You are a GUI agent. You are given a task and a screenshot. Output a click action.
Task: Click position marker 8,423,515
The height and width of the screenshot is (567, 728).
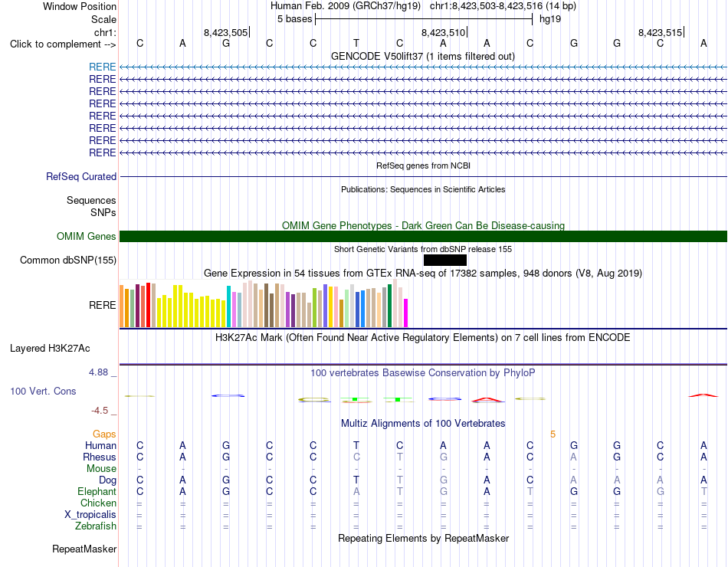(x=661, y=32)
